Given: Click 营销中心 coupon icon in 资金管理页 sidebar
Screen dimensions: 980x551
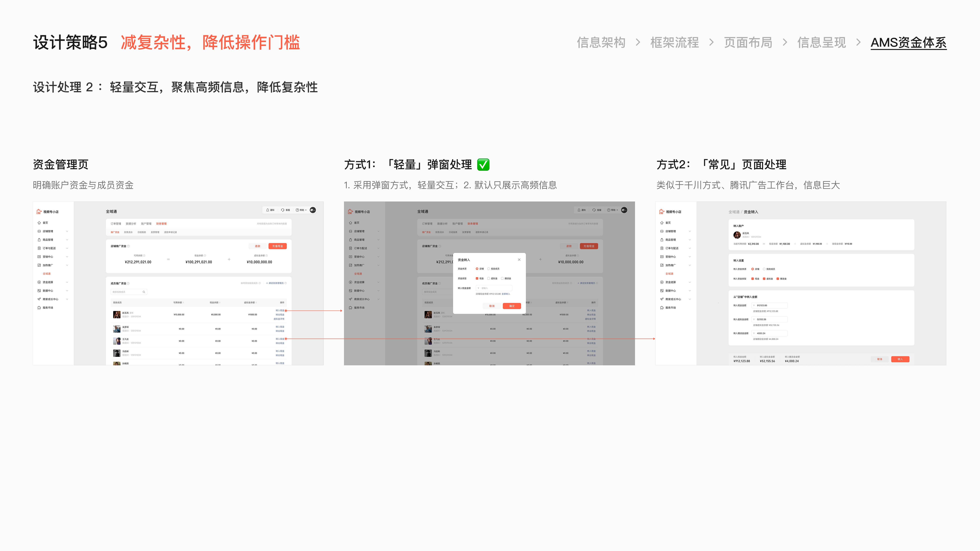Looking at the screenshot, I should 39,257.
